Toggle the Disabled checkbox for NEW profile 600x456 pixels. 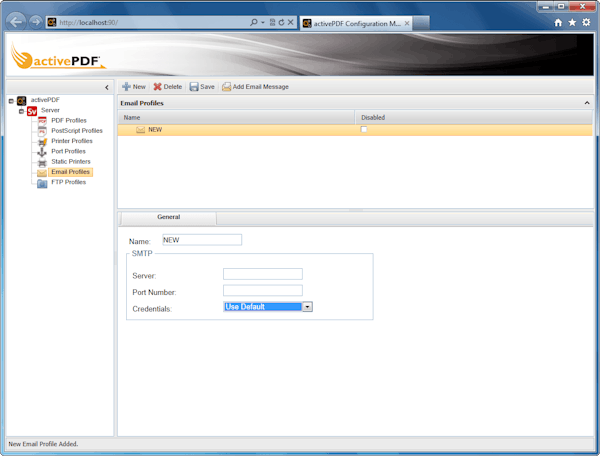coord(364,129)
